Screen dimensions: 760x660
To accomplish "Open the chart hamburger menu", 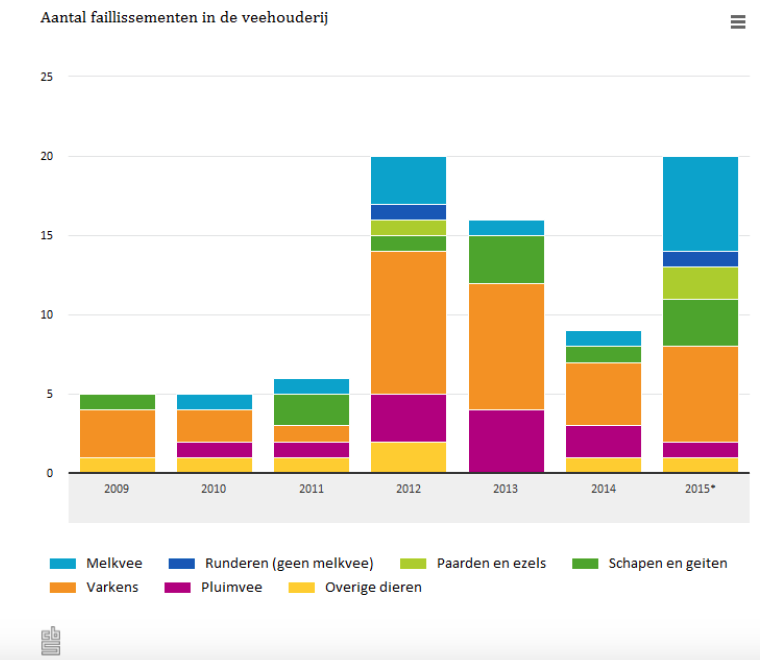I will (738, 22).
